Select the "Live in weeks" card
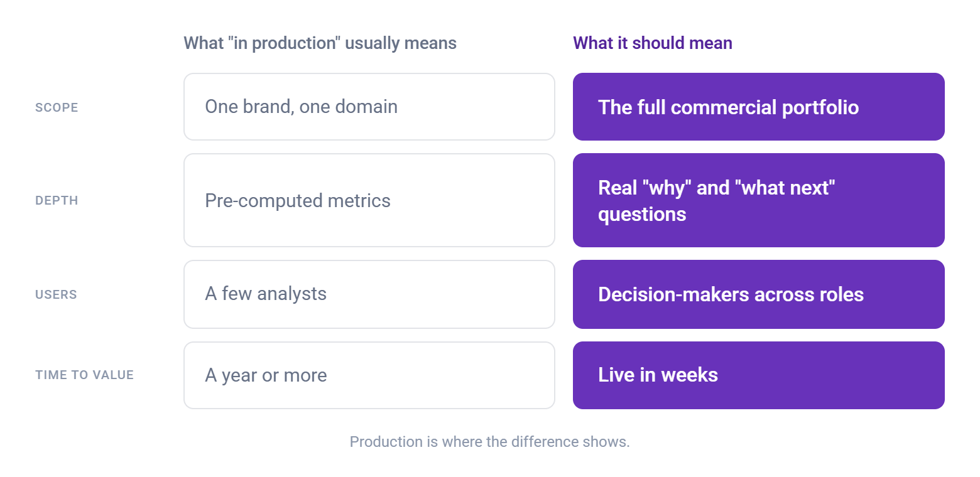This screenshot has width=980, height=477. (x=759, y=375)
